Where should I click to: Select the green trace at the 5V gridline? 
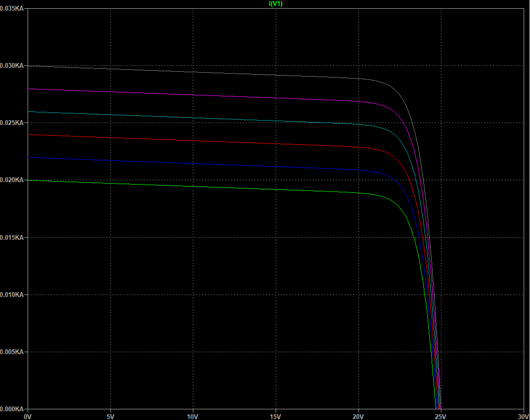111,184
